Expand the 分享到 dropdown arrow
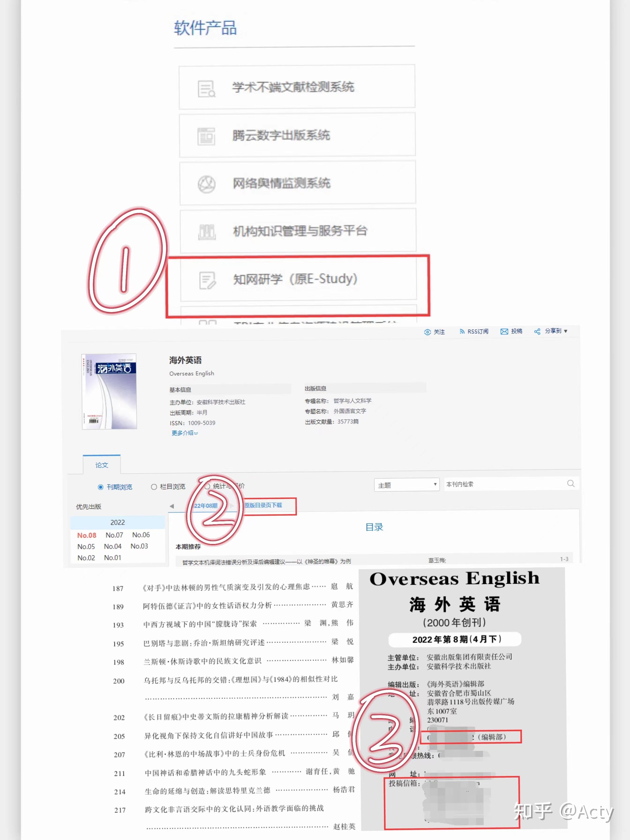This screenshot has width=630, height=840. pyautogui.click(x=566, y=331)
